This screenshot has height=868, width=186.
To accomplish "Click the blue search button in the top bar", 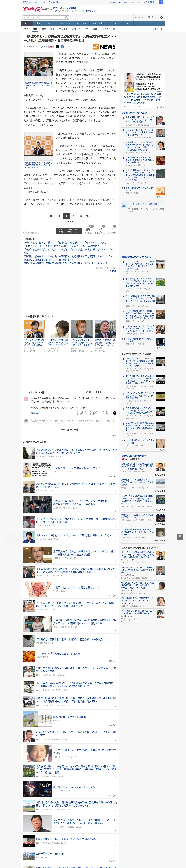I will pyautogui.click(x=161, y=2).
